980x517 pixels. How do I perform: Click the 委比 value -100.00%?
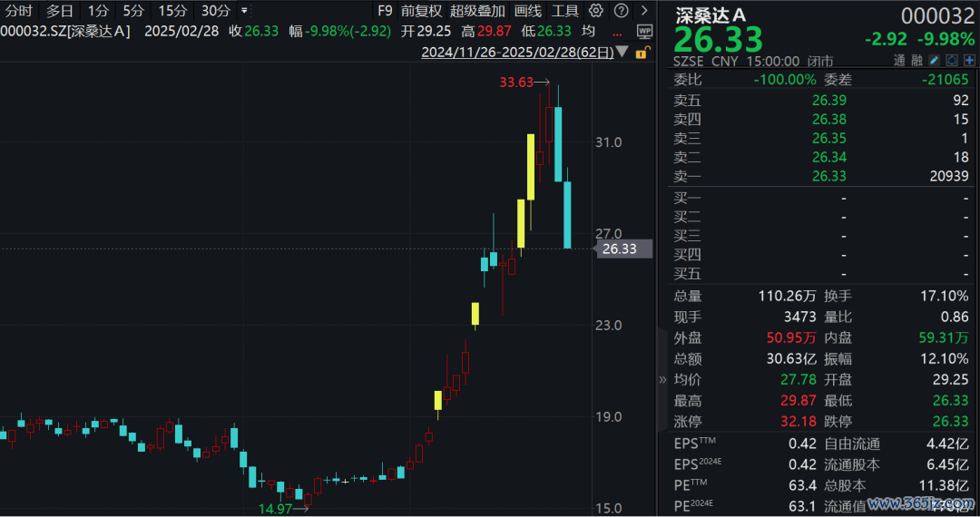784,80
